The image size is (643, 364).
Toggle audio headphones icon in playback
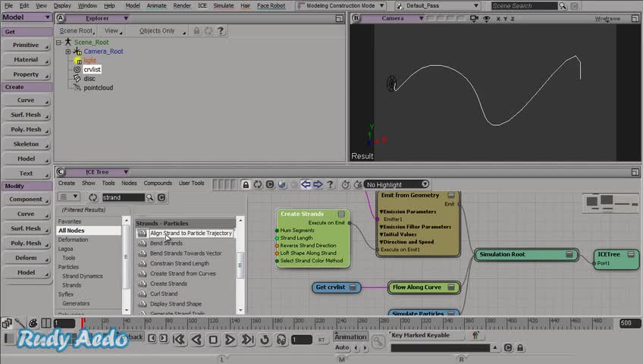coord(281,340)
